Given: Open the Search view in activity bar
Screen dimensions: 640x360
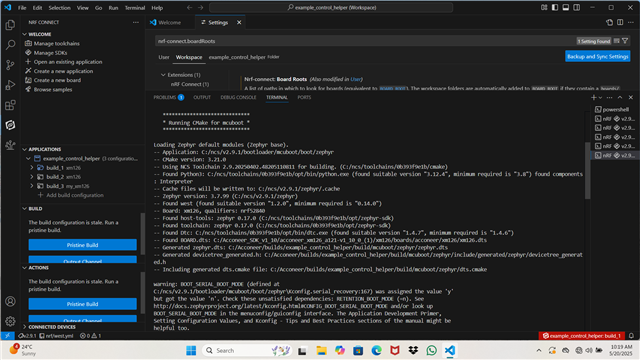Looking at the screenshot, I should (10, 44).
